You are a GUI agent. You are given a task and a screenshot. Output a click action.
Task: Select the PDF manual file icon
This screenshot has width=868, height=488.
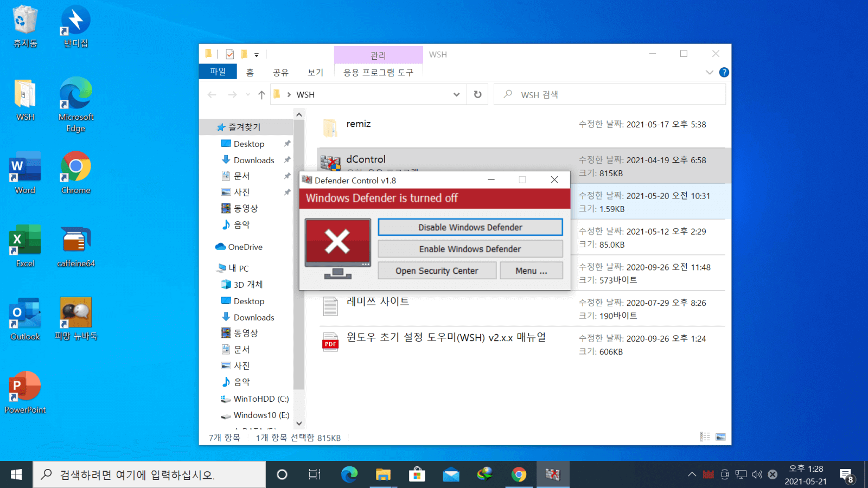point(330,342)
